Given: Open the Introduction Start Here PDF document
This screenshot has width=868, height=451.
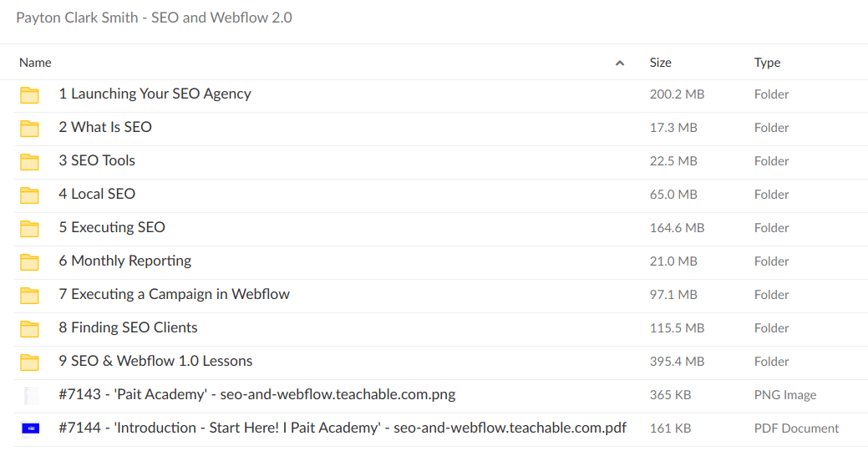Looking at the screenshot, I should (343, 428).
